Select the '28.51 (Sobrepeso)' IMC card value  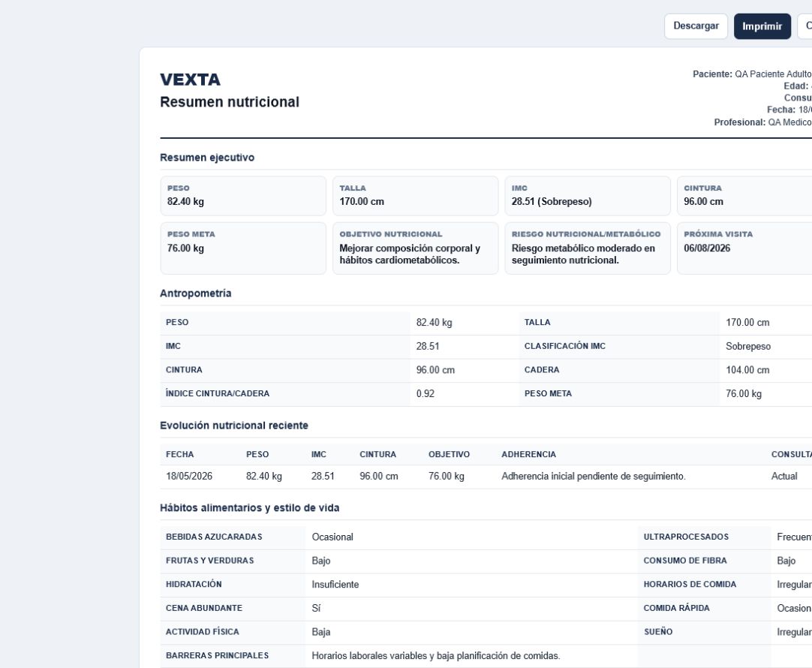(552, 201)
